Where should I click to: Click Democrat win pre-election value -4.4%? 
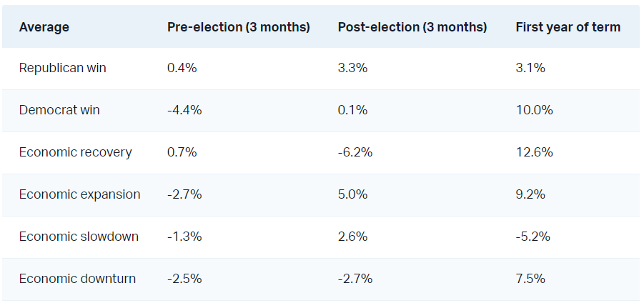point(184,110)
